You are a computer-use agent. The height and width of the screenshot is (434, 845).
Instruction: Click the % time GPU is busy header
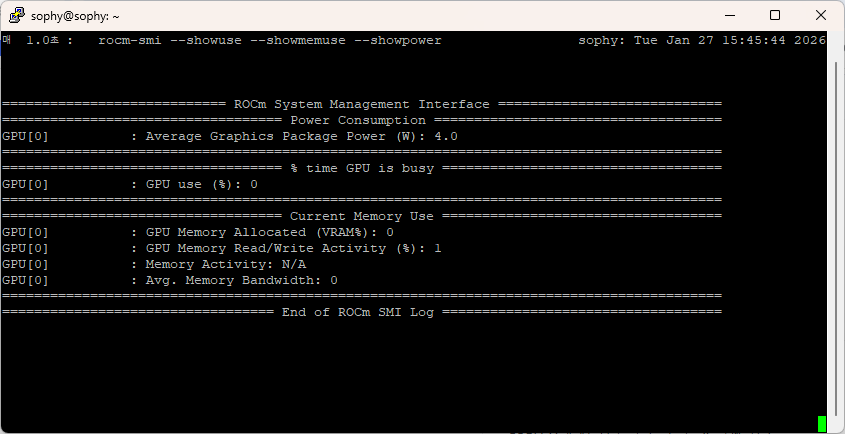[x=361, y=168]
